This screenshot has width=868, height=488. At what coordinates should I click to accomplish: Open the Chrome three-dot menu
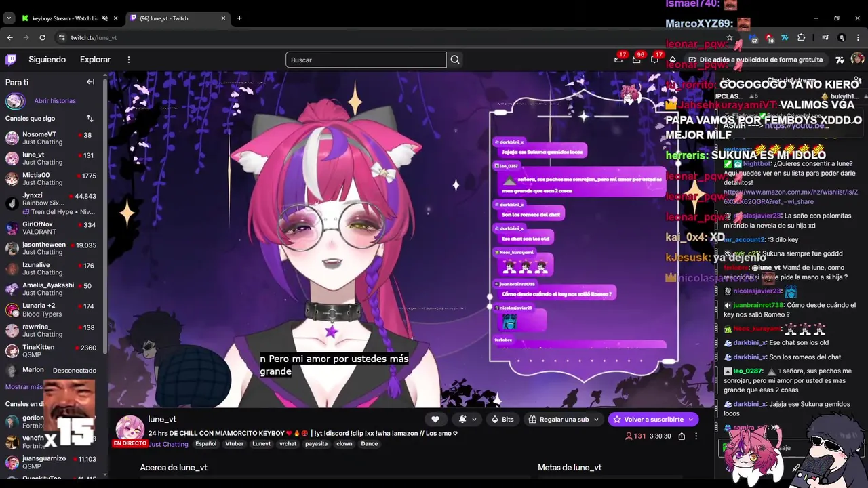(858, 37)
